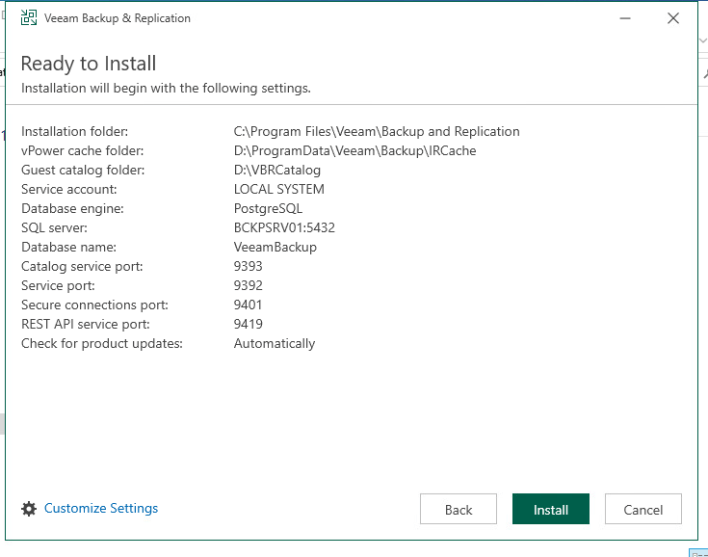The image size is (708, 557).
Task: Click the REST API service port value 9419
Action: tap(248, 324)
